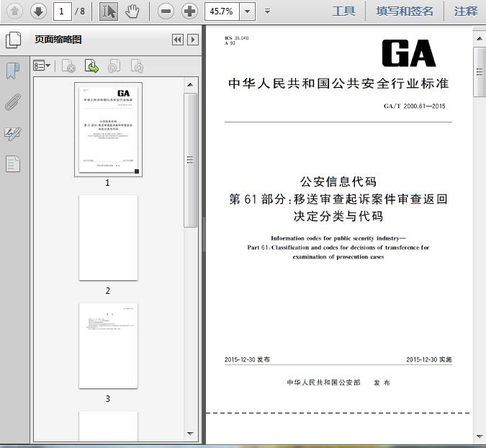486x448 pixels.
Task: Select page 1 thumbnail
Action: (x=108, y=130)
